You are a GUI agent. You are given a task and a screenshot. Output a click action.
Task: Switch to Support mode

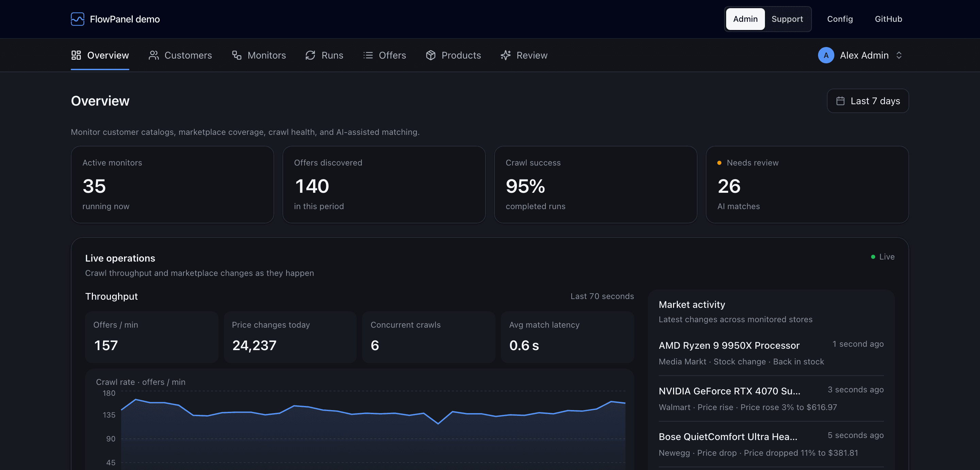coord(787,19)
